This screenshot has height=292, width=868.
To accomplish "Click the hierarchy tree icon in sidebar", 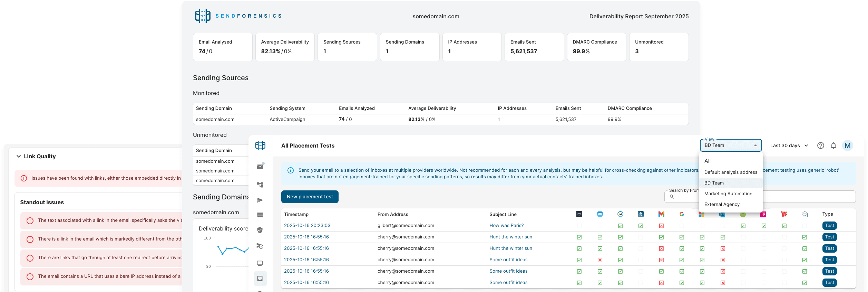I will pyautogui.click(x=260, y=185).
